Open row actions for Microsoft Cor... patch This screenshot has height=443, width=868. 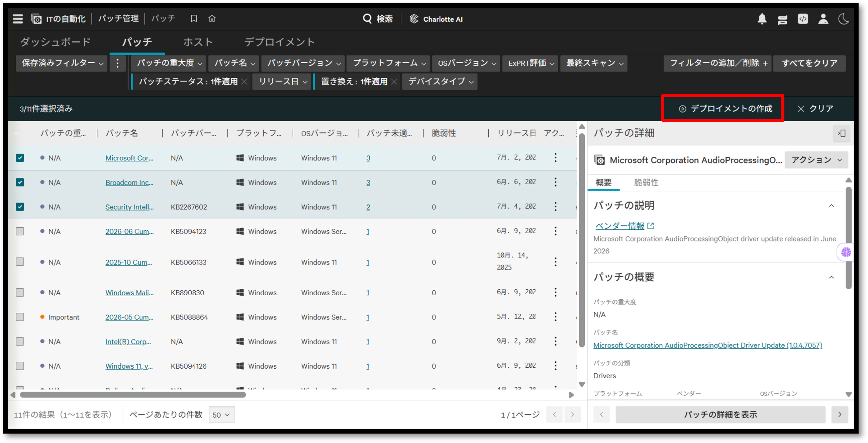556,158
